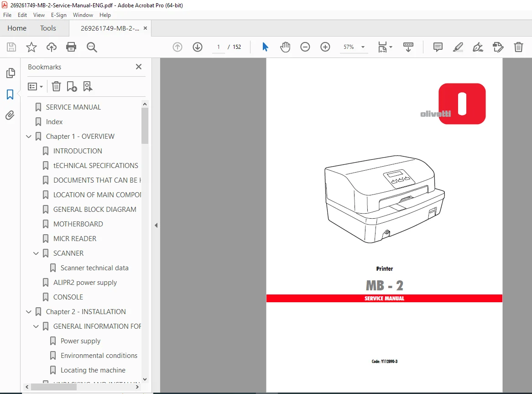Collapse GENERAL INFORMATION FOR bookmark node

(36, 326)
